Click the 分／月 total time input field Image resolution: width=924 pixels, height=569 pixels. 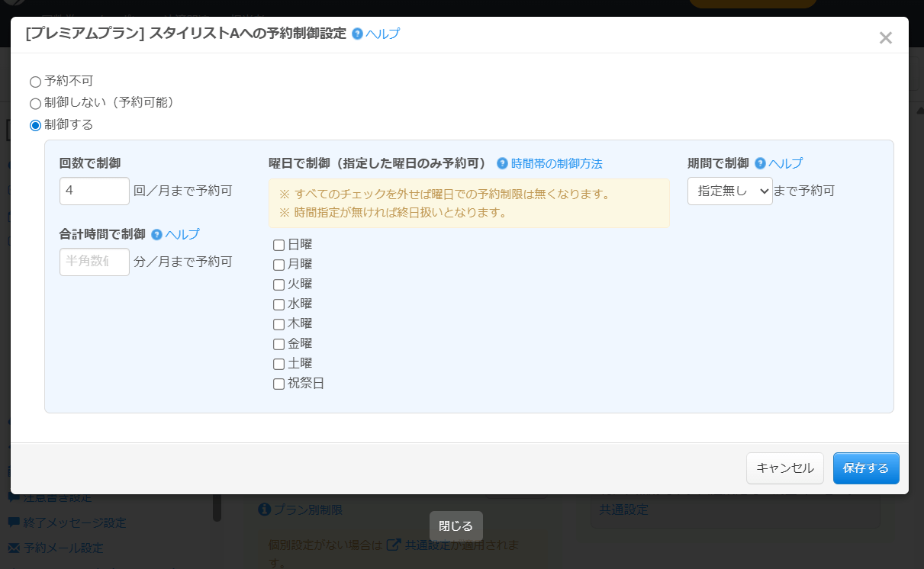(x=95, y=262)
